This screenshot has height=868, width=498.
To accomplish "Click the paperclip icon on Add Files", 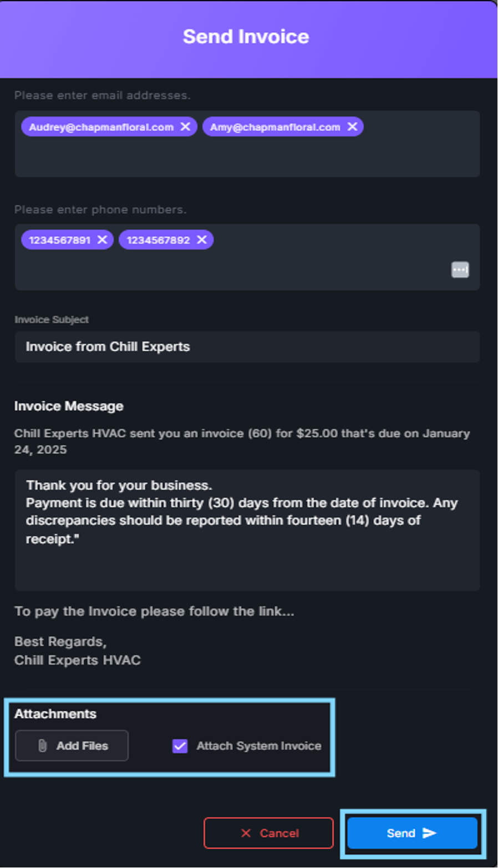I will [43, 746].
